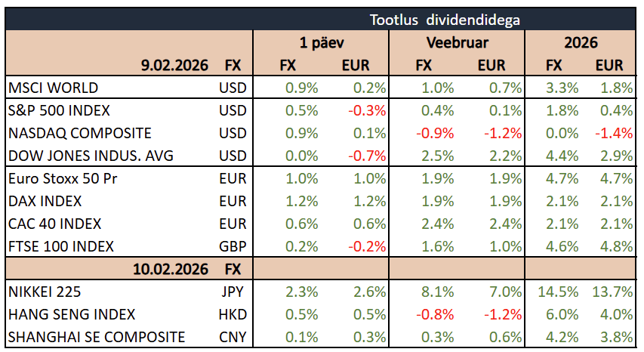Click the NIKKEI 225 row name
The width and height of the screenshot is (644, 352).
click(x=44, y=291)
